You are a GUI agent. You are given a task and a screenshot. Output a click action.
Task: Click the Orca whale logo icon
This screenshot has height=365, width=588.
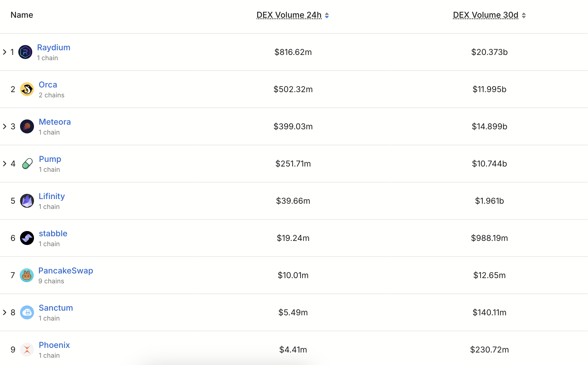(x=27, y=89)
